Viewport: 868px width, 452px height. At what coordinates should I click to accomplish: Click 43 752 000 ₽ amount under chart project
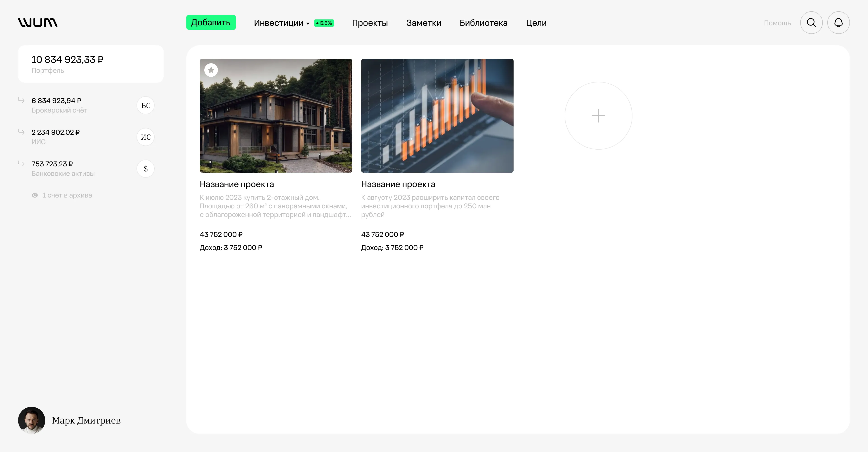382,234
